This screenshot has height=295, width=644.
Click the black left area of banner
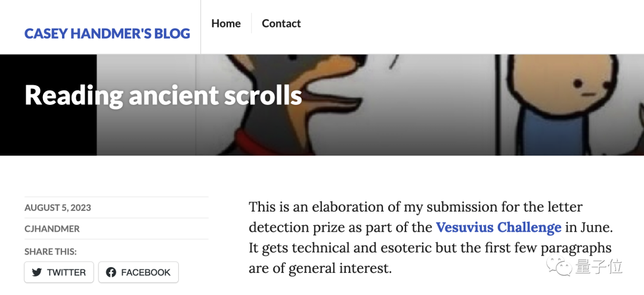pos(48,105)
